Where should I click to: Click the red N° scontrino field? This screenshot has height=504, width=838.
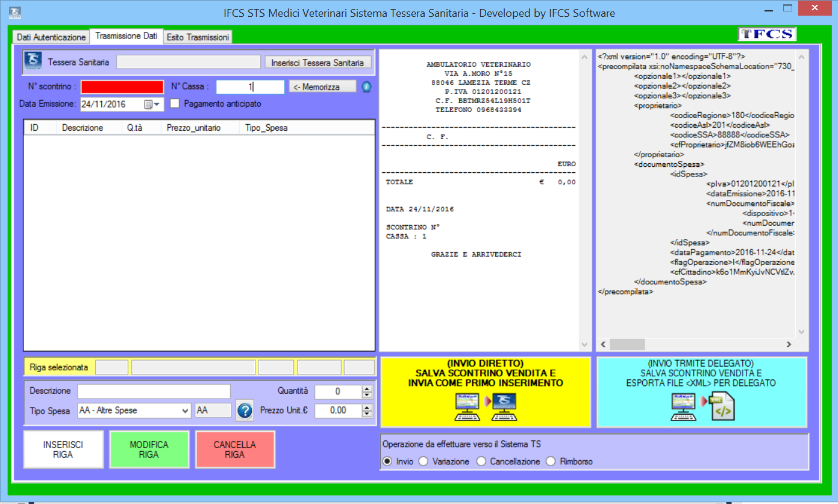(122, 87)
